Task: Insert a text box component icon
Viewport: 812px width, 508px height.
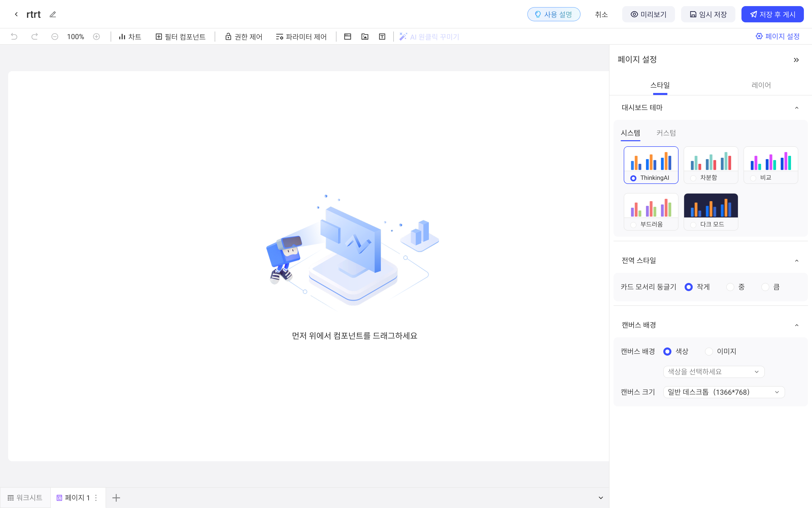Action: pos(382,37)
